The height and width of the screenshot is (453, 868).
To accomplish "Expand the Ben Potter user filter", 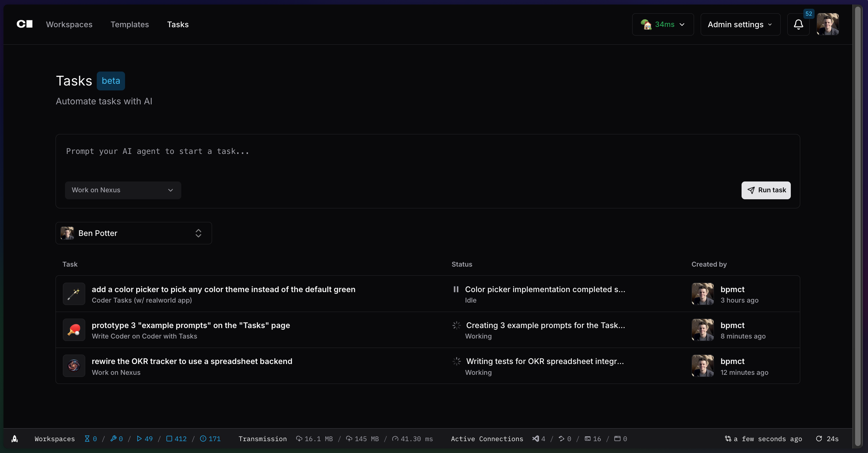I will pos(133,233).
